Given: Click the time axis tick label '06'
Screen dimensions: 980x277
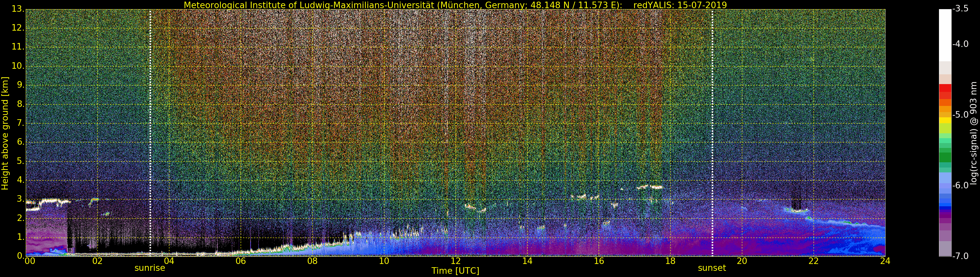Looking at the screenshot, I should coord(240,261).
